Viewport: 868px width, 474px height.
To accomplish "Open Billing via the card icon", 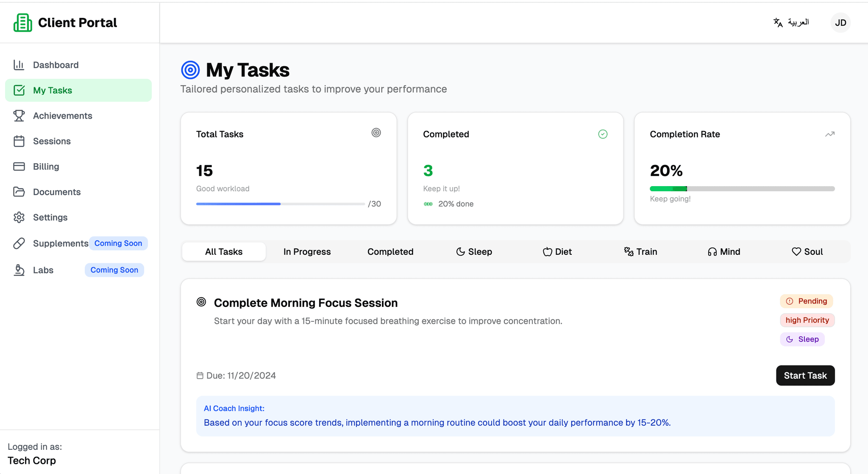I will tap(19, 166).
